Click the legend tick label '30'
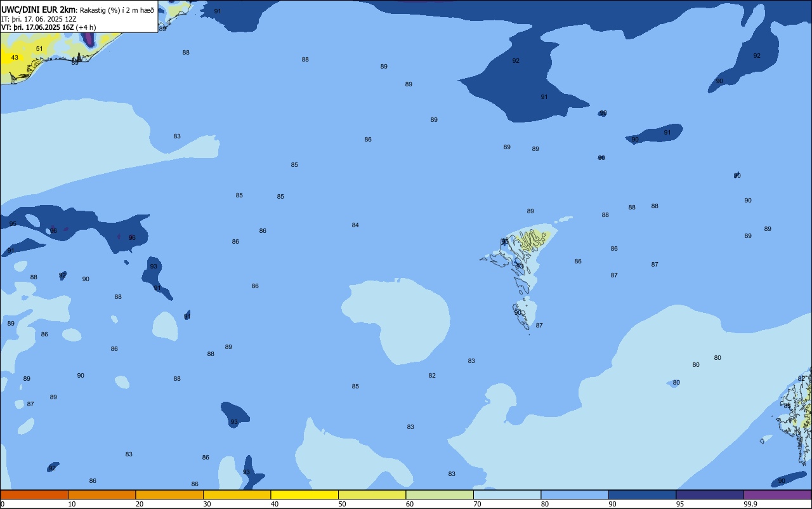The height and width of the screenshot is (509, 812). coord(207,504)
